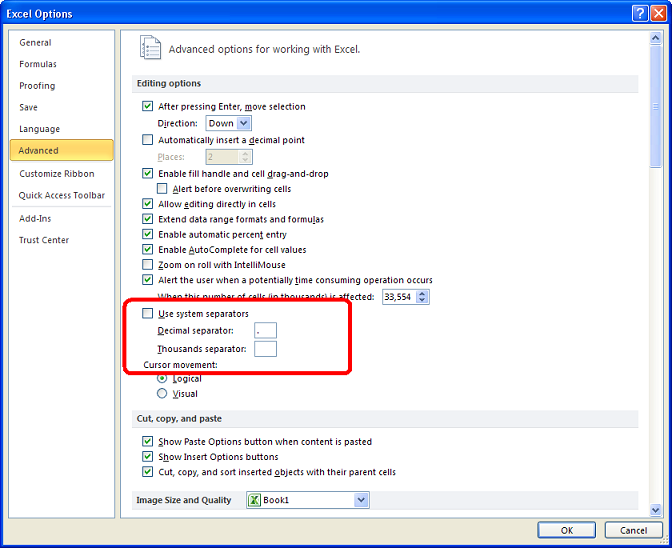The image size is (672, 548).
Task: Select the Visual cursor movement option
Action: pyautogui.click(x=162, y=394)
